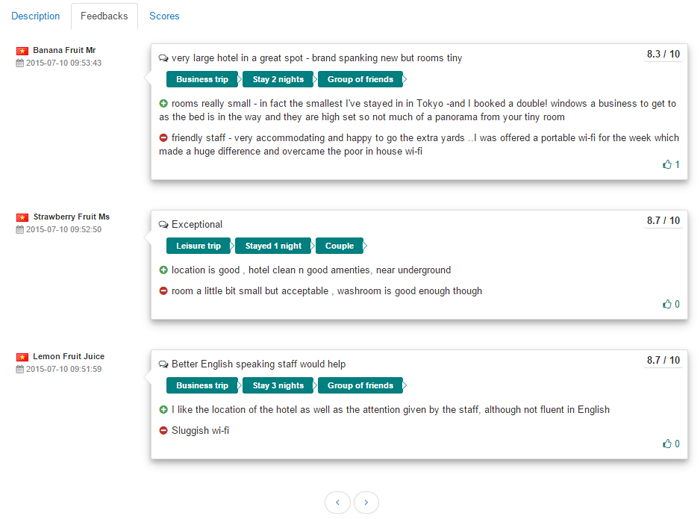Click reviewer name 'Lemon Fruit Juice'
Image resolution: width=700 pixels, height=519 pixels.
(69, 357)
